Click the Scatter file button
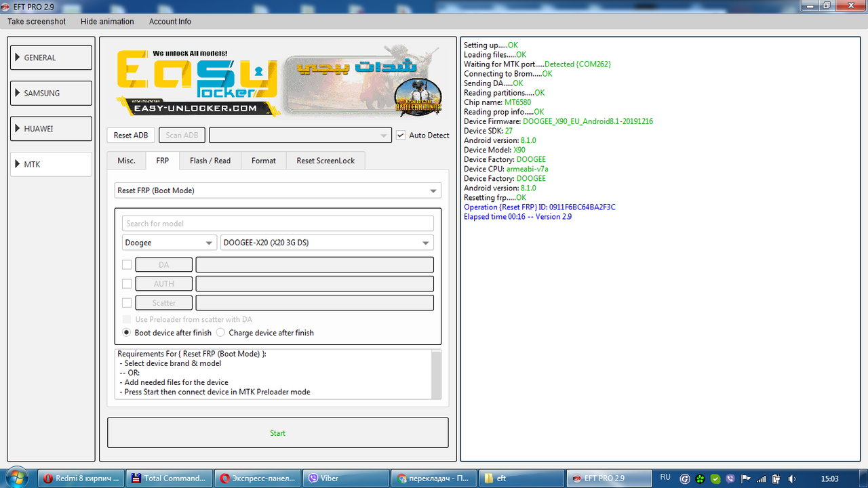The height and width of the screenshot is (488, 868). click(x=163, y=302)
